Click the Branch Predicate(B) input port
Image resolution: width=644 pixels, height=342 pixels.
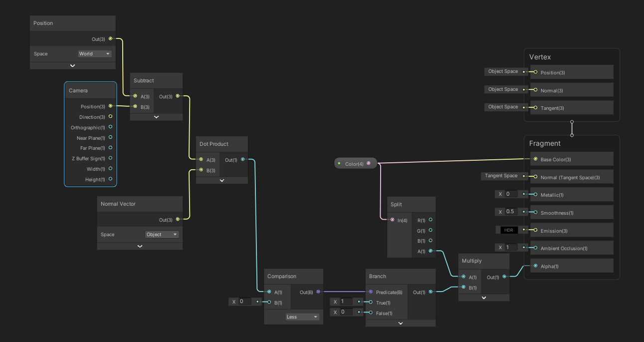click(x=371, y=292)
